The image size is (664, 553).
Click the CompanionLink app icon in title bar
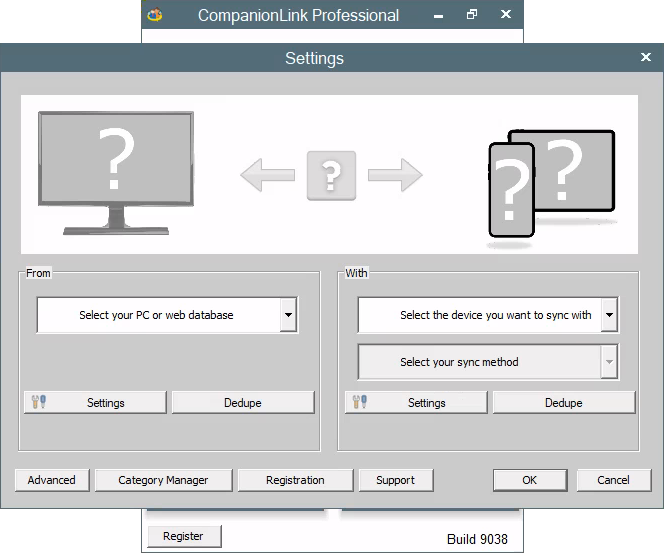(155, 15)
